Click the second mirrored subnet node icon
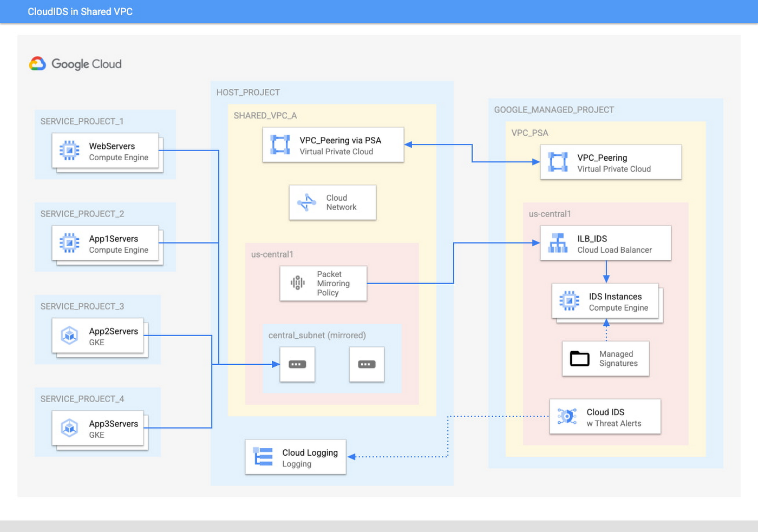Screen dimensions: 758x532 [367, 364]
